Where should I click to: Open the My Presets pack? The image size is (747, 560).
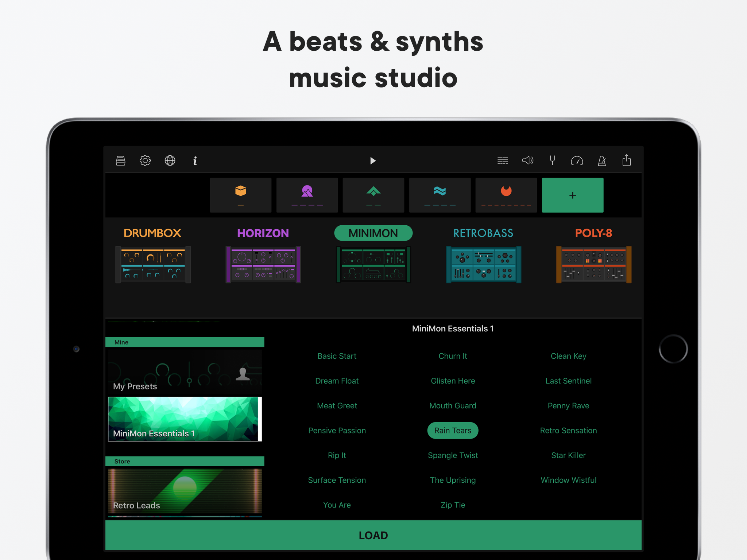click(x=185, y=372)
